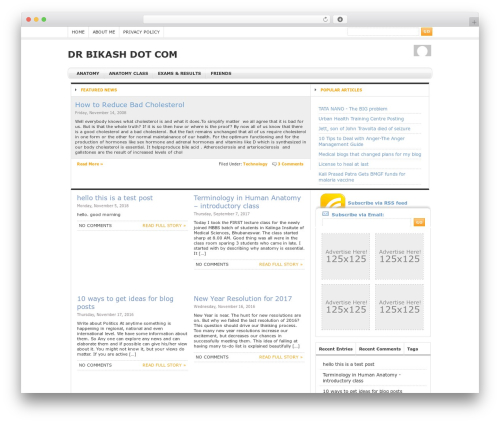Open hello this is a test post title
500x423 pixels.
[x=115, y=198]
